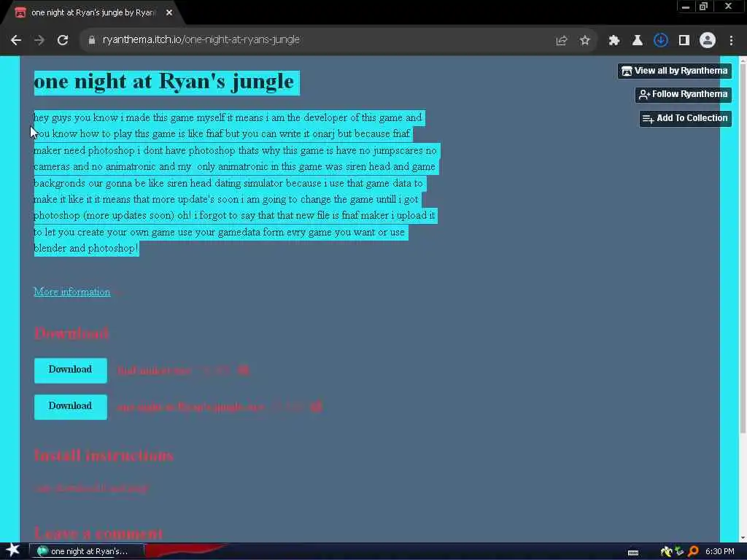Click Follow Ryanthema button

(683, 94)
